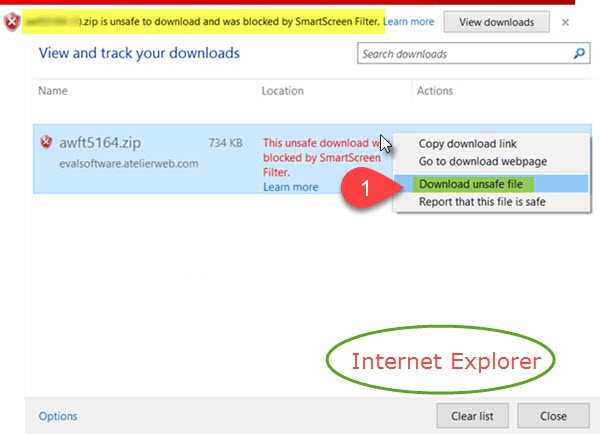Screen dimensions: 600x434
Task: Select Download unsafe file menu entry
Action: coord(491,184)
